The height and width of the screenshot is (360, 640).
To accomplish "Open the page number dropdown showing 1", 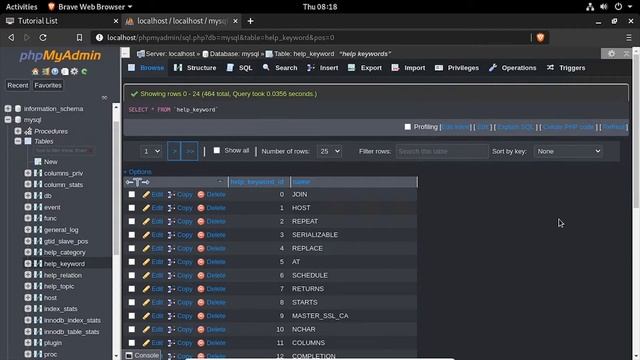I will coord(151,151).
